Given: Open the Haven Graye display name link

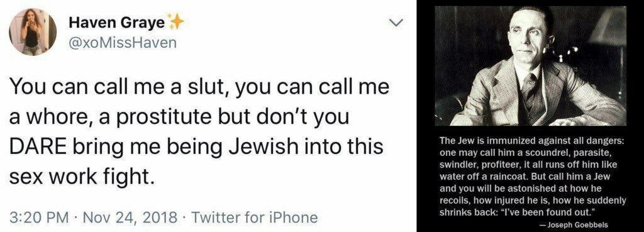Looking at the screenshot, I should click(x=116, y=23).
